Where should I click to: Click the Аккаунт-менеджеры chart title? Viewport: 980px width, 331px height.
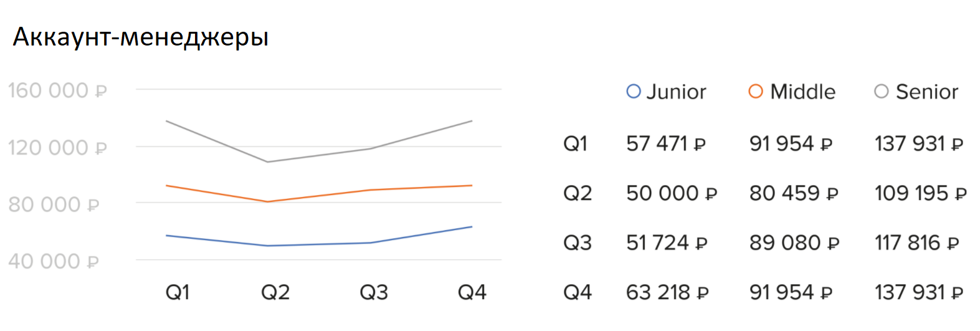click(141, 37)
